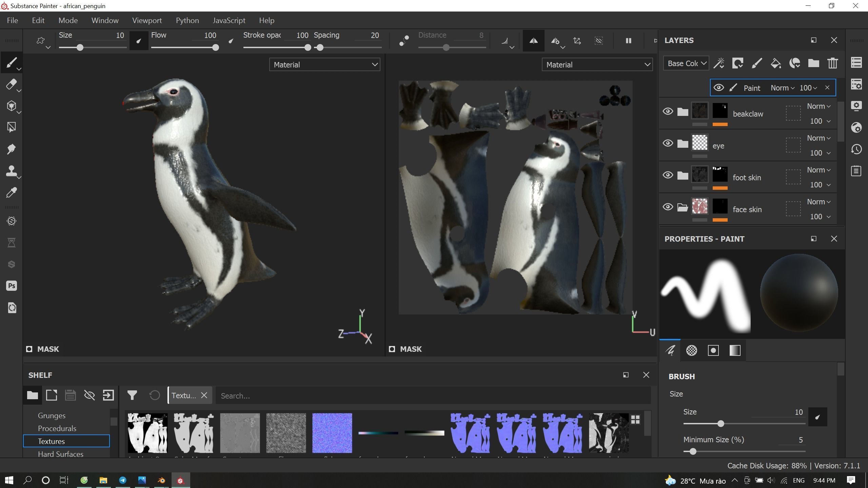Click the resource updater icon
The image size is (868, 488).
12,308
